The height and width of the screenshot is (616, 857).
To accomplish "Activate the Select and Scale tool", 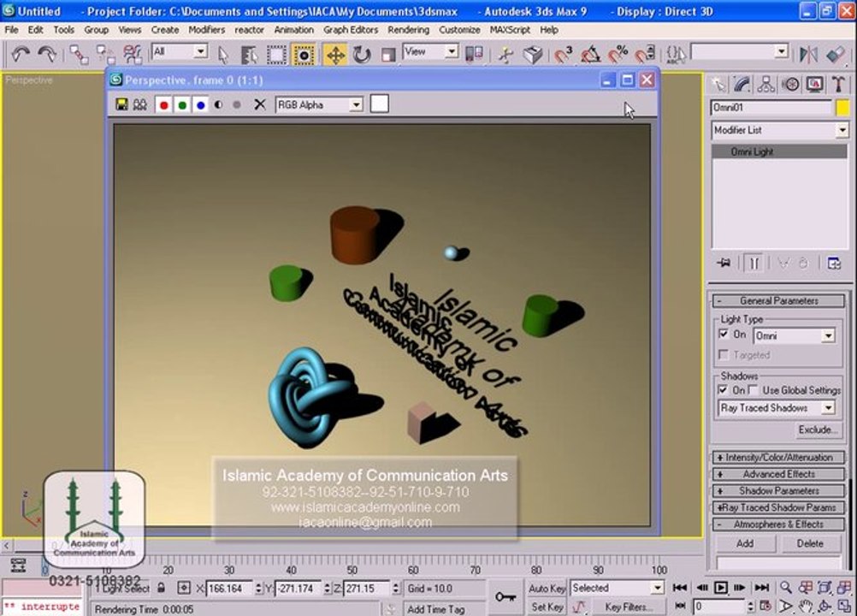I will pyautogui.click(x=388, y=55).
